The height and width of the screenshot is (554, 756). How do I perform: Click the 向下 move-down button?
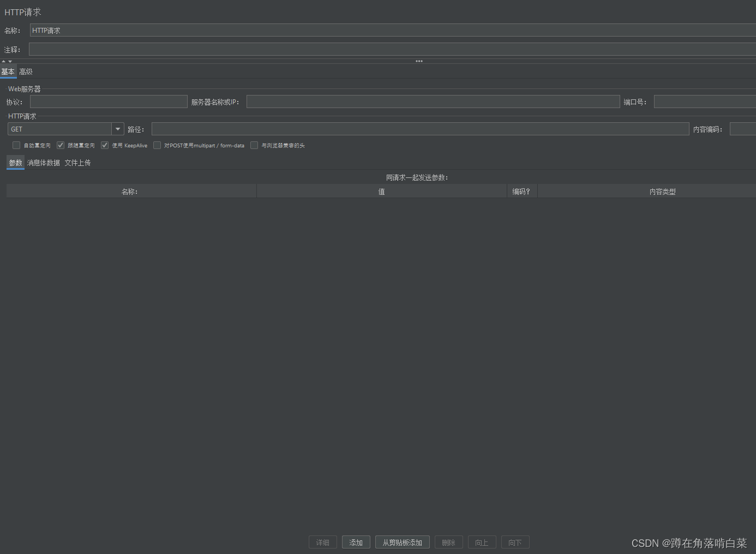(x=515, y=543)
